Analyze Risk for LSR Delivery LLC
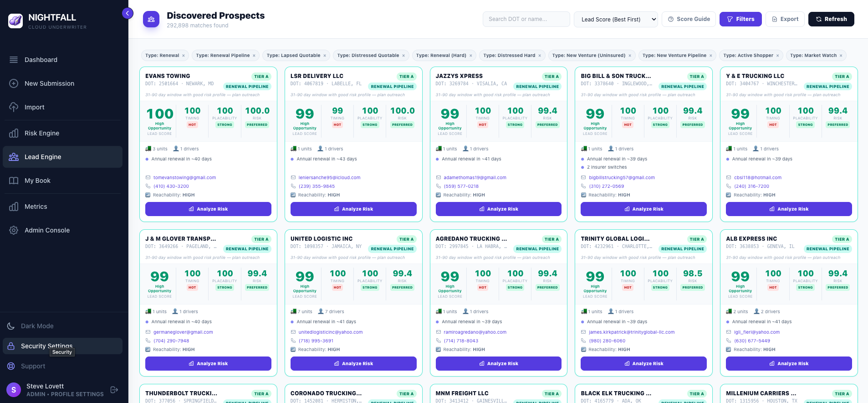 (353, 209)
